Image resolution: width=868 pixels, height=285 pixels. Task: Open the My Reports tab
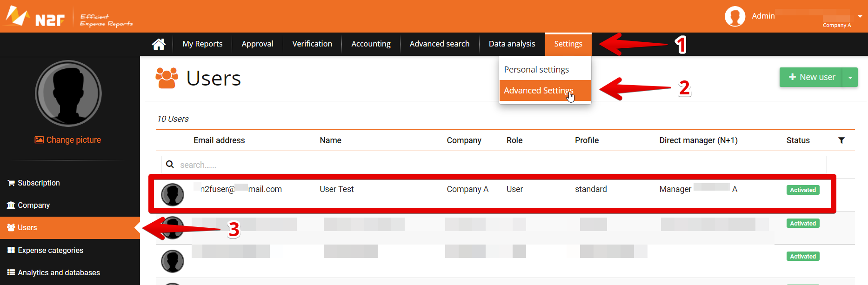tap(202, 44)
